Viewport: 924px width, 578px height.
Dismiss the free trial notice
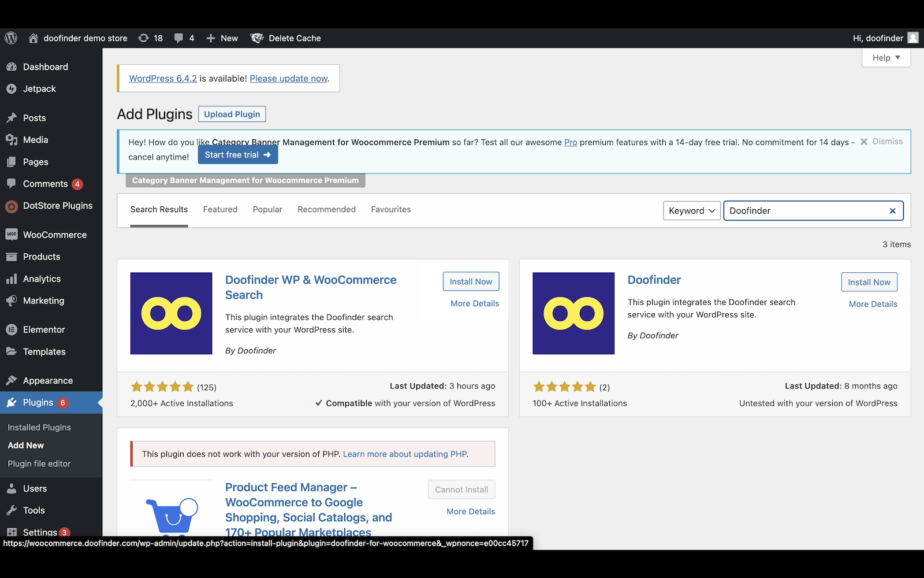coord(881,142)
